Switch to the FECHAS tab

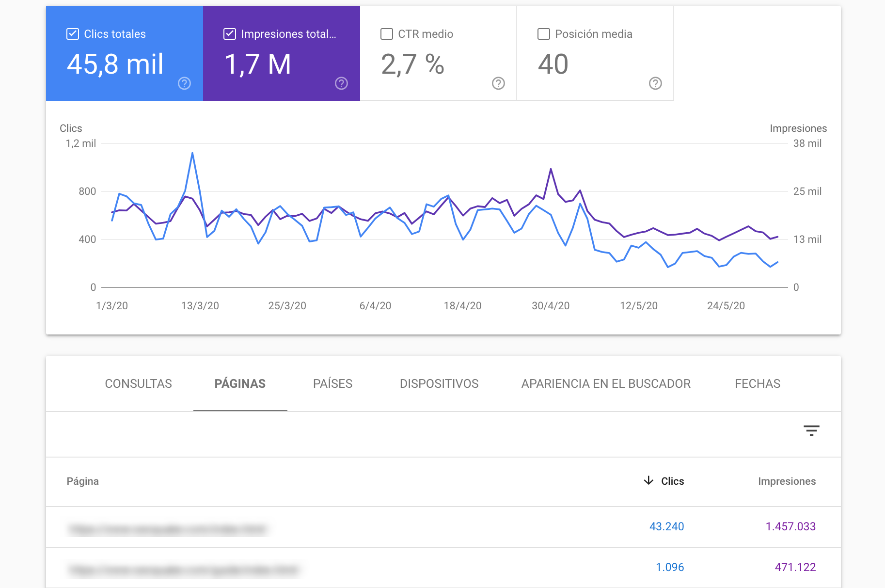[x=758, y=383]
